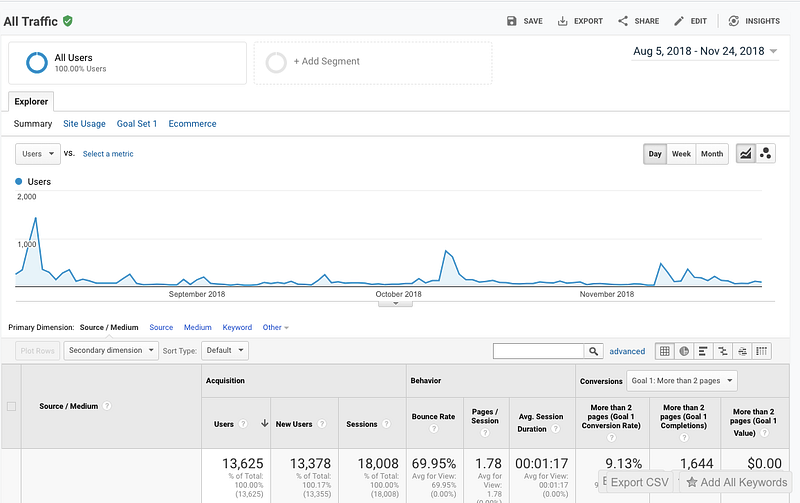Select the data table grid view icon

665,351
